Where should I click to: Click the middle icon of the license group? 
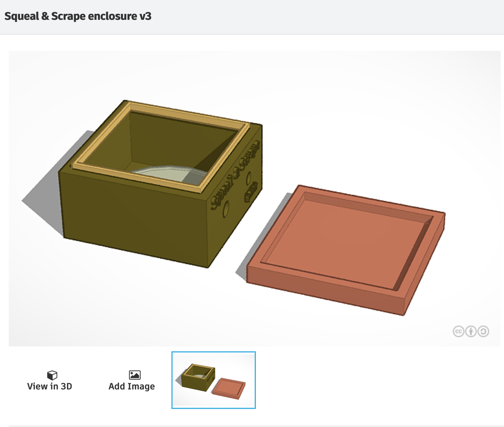coord(471,331)
